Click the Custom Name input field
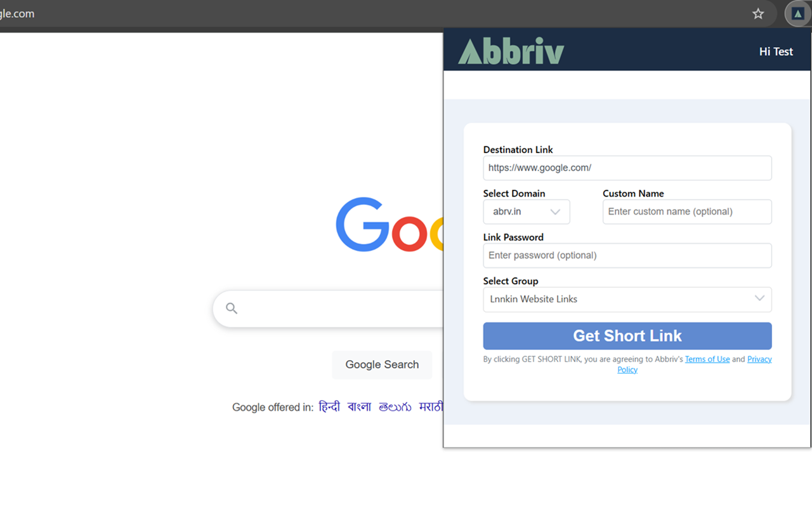This screenshot has height=508, width=812. pyautogui.click(x=686, y=211)
